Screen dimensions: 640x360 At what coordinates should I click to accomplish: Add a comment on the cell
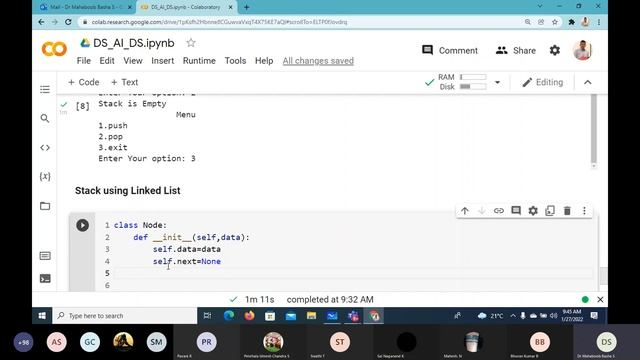pos(516,211)
